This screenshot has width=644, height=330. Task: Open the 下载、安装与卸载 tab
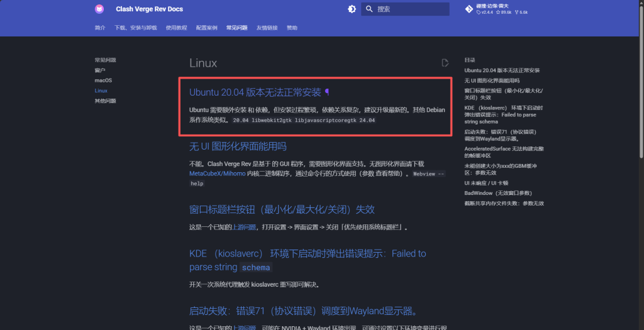(136, 28)
